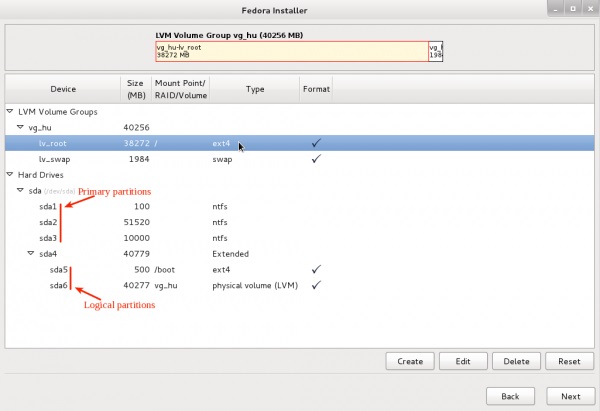This screenshot has width=600, height=411.
Task: Minimize the Fedora Installer window
Action: click(556, 9)
